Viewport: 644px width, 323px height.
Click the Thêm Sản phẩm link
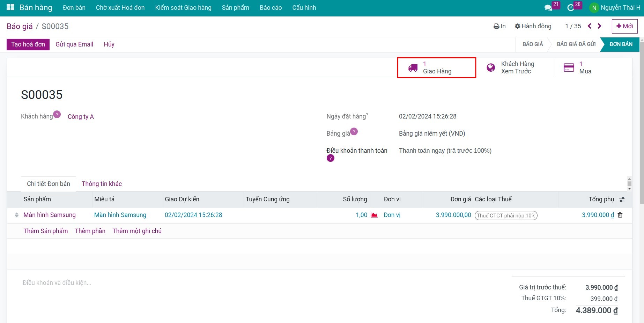click(46, 231)
